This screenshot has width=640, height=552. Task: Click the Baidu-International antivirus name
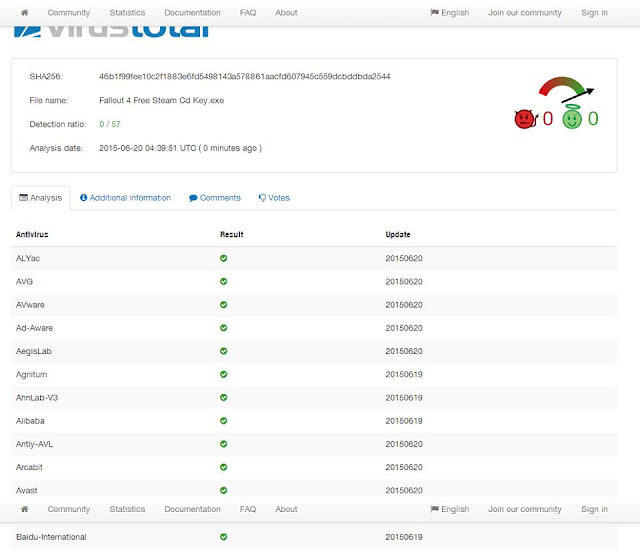click(x=51, y=537)
